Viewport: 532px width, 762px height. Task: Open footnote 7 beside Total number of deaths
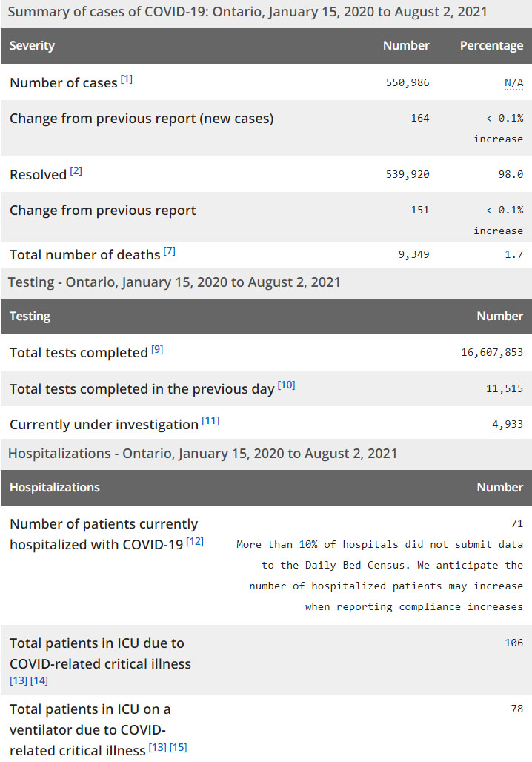tap(169, 251)
